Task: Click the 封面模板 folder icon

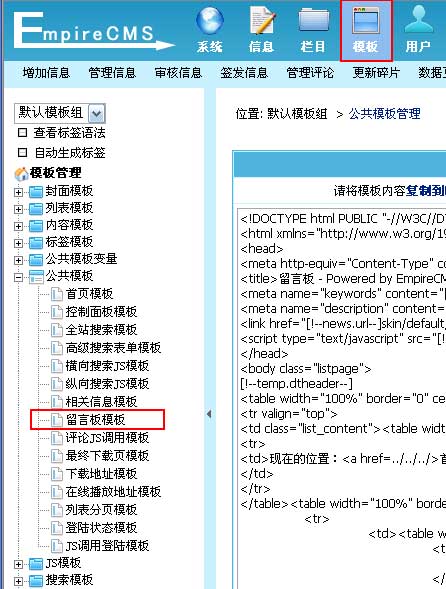Action: coord(36,192)
